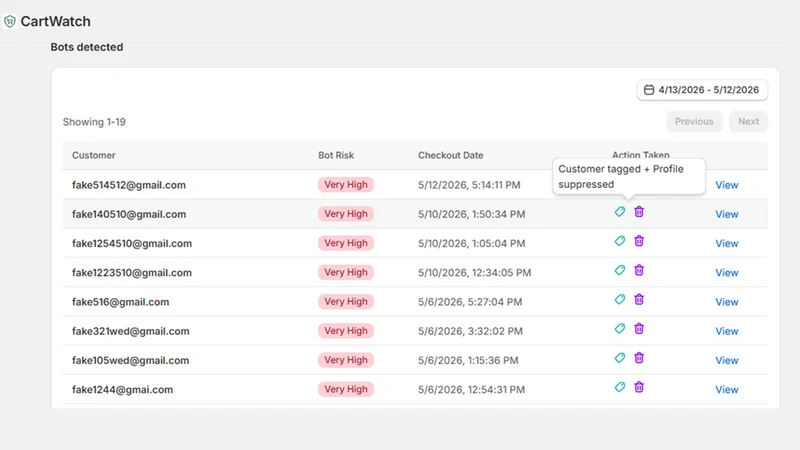Click Very High badge for fake516@gmail.com

(346, 302)
